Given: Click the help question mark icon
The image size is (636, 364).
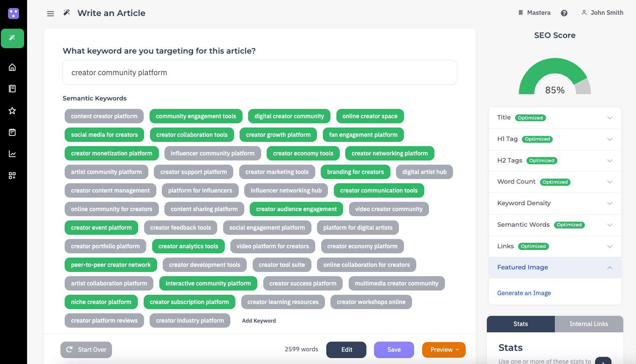Looking at the screenshot, I should pos(564,13).
